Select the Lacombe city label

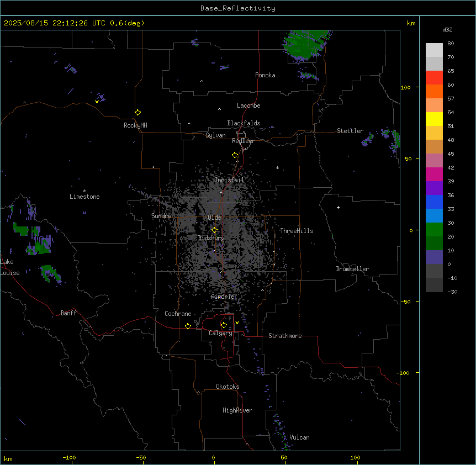[x=248, y=105]
